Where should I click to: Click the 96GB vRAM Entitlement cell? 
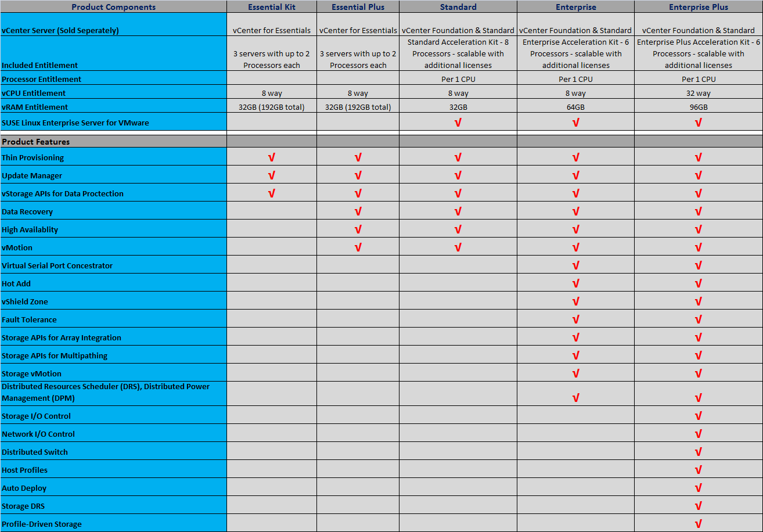[x=698, y=107]
